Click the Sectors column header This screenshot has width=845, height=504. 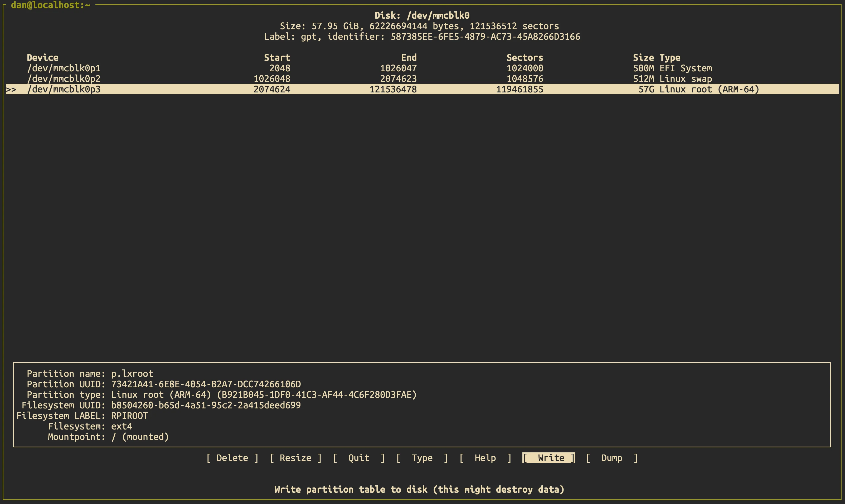525,58
